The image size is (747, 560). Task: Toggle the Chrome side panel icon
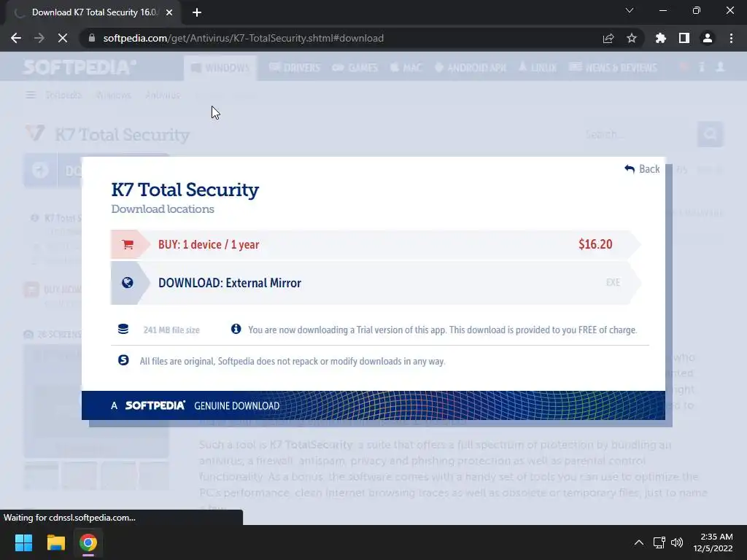click(x=684, y=38)
